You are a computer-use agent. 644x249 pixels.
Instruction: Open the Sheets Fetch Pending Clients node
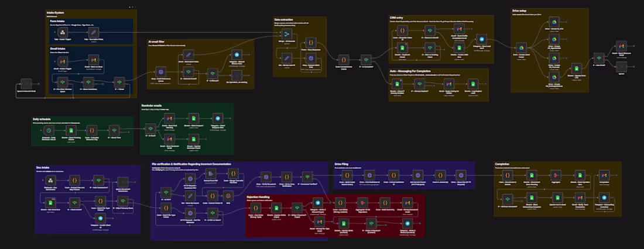(70, 130)
